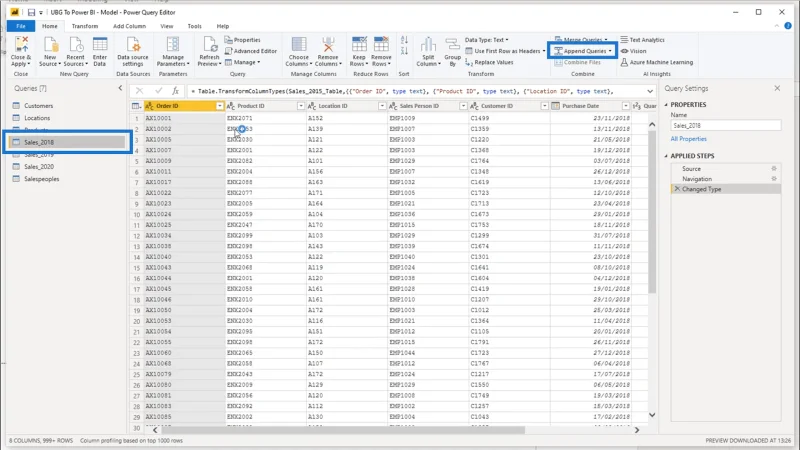The width and height of the screenshot is (800, 450).
Task: Click the Keep Rows icon
Action: point(359,45)
